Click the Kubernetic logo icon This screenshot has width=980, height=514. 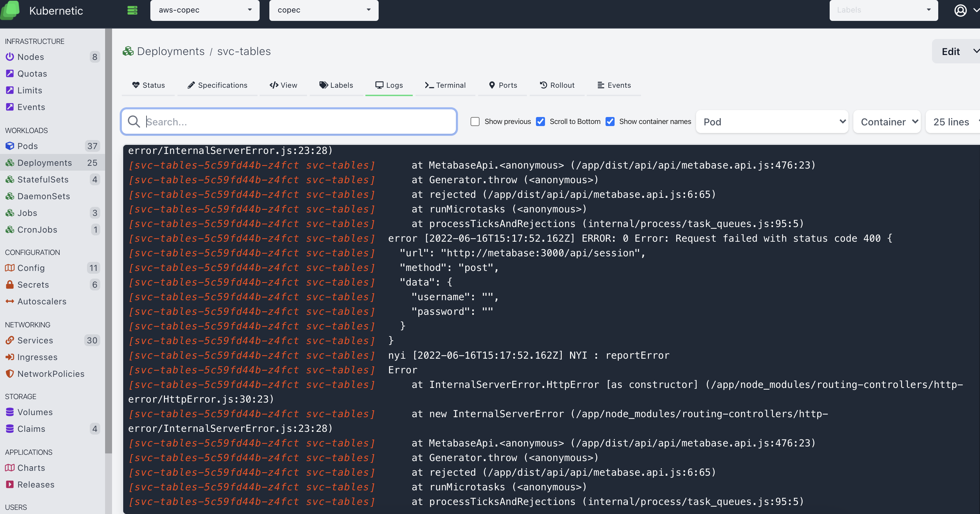[x=10, y=10]
